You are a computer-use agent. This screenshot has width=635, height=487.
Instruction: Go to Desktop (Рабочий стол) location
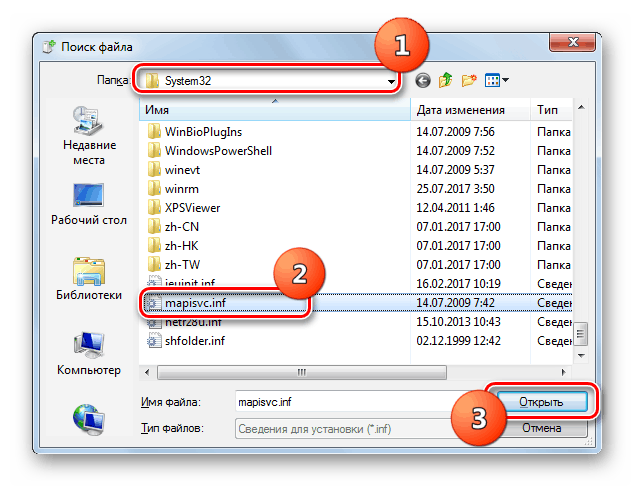[89, 204]
